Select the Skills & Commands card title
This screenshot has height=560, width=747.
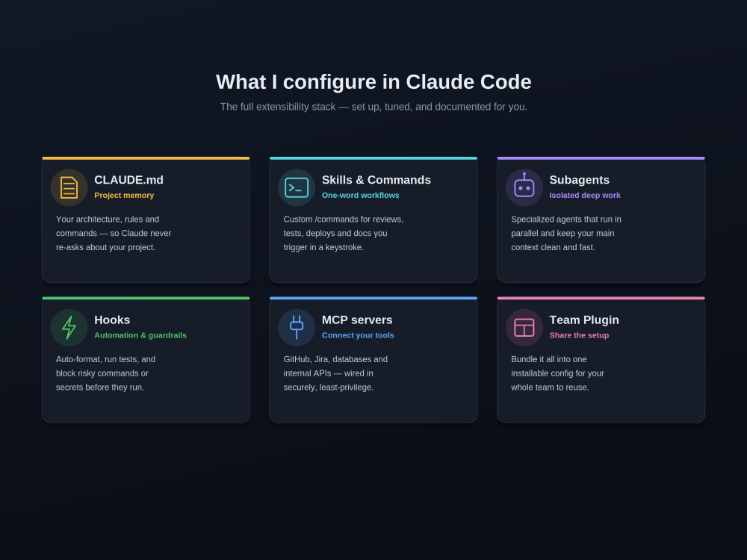376,180
